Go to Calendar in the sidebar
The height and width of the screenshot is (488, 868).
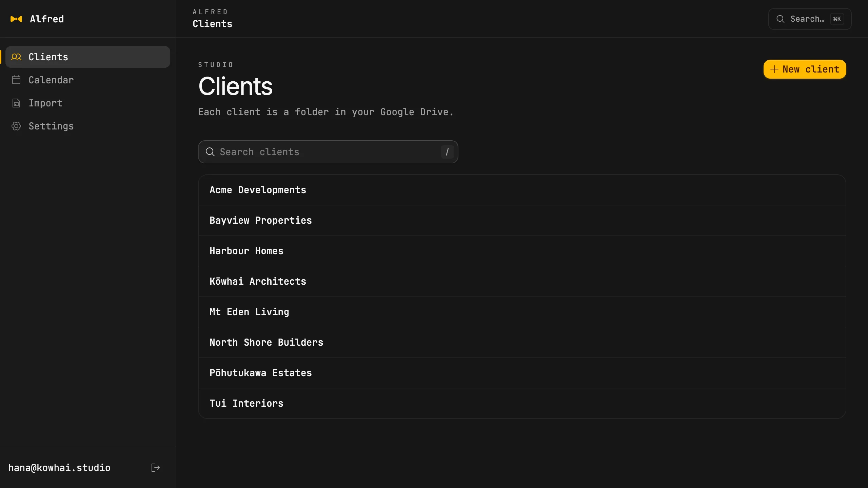coord(88,80)
